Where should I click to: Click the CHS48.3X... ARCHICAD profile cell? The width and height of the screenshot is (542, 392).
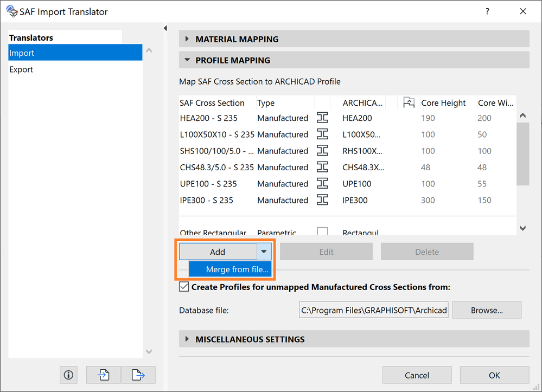click(364, 167)
